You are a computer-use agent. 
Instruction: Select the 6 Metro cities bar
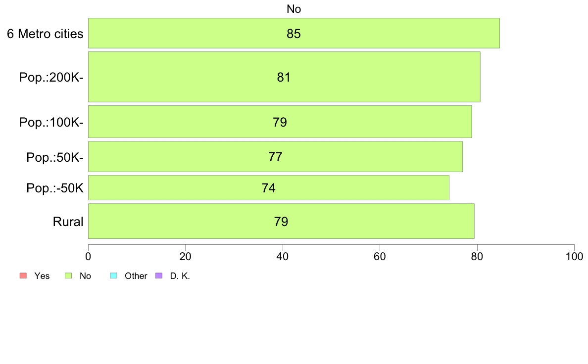pyautogui.click(x=294, y=33)
